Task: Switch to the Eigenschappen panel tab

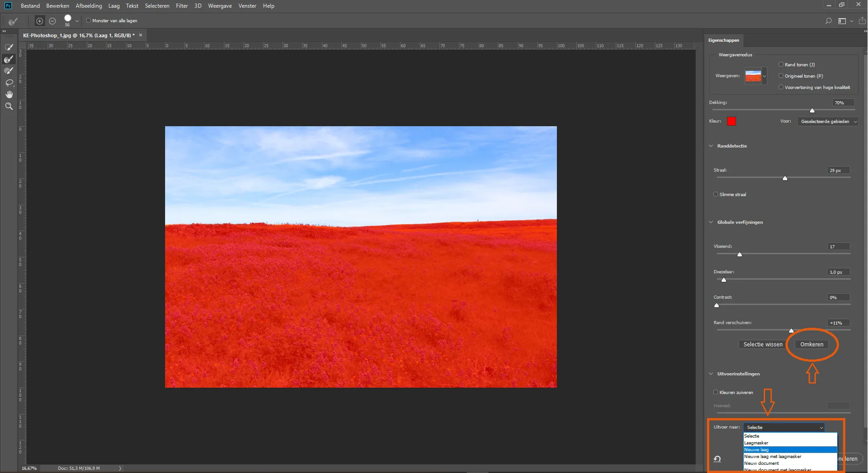Action: (724, 40)
